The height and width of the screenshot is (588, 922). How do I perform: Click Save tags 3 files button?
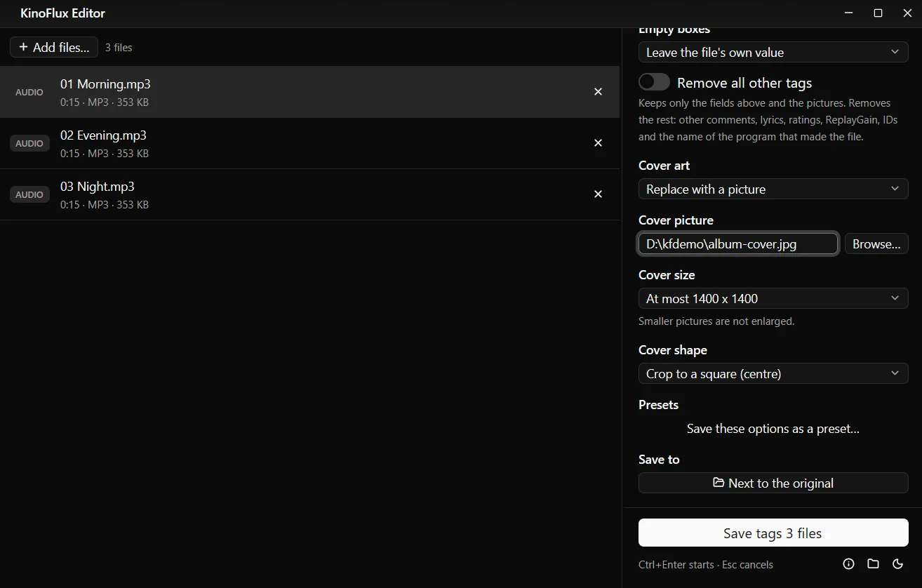point(773,533)
